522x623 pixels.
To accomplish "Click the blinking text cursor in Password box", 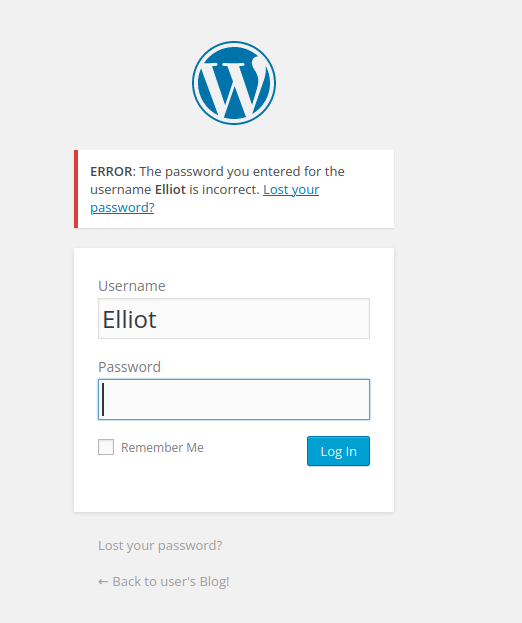I will pyautogui.click(x=103, y=399).
